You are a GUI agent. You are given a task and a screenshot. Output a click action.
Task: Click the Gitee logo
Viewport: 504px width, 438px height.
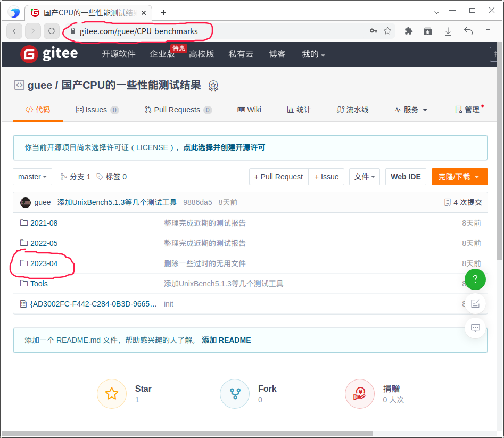(49, 54)
